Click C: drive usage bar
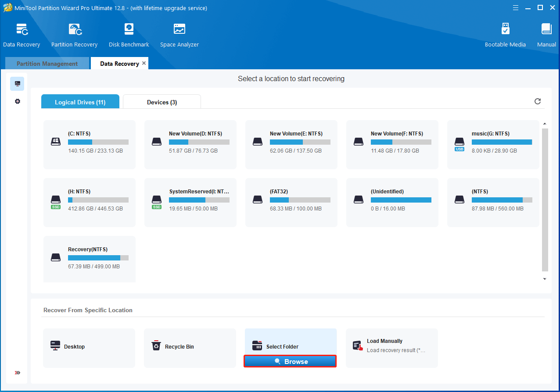This screenshot has width=560, height=392. coord(98,142)
